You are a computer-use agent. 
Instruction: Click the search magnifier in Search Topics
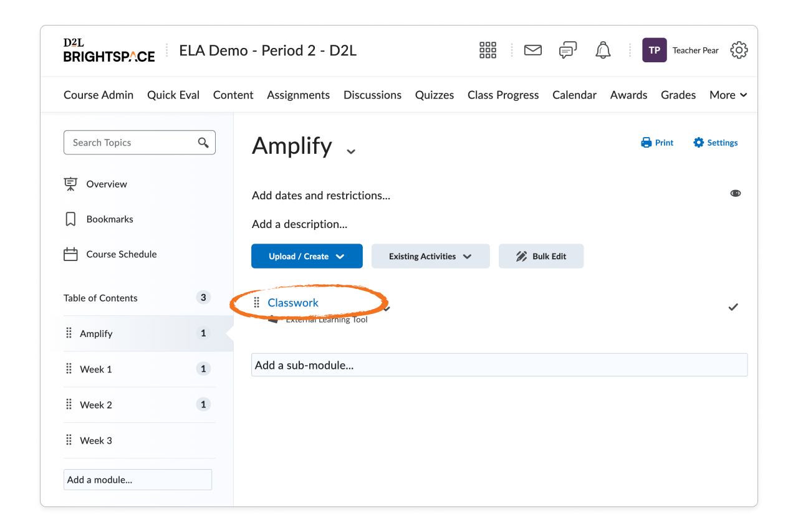[x=203, y=143]
